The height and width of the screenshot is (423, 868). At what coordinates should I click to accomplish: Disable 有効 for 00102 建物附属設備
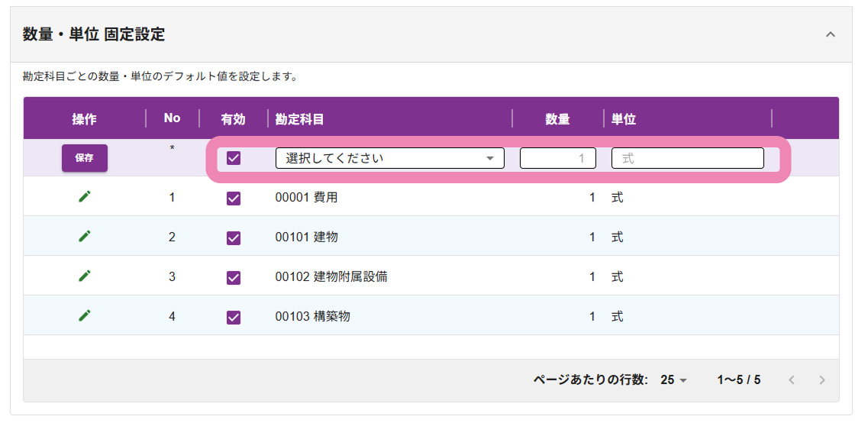tap(234, 277)
